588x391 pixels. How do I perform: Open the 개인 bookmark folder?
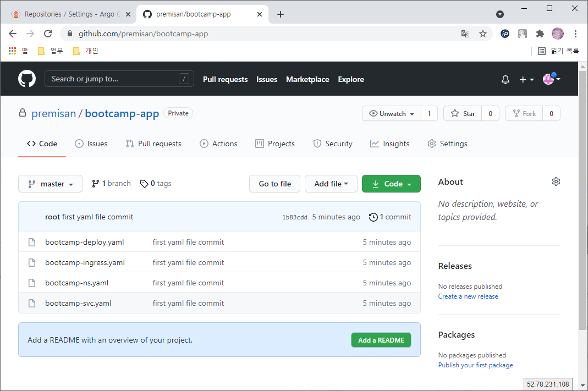[x=85, y=51]
